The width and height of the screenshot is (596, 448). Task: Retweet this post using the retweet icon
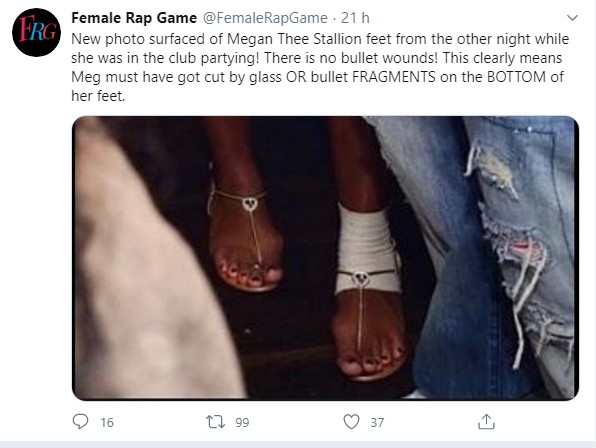point(215,422)
